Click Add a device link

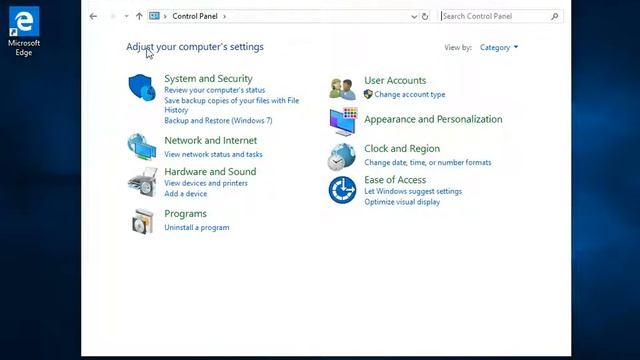click(x=186, y=193)
